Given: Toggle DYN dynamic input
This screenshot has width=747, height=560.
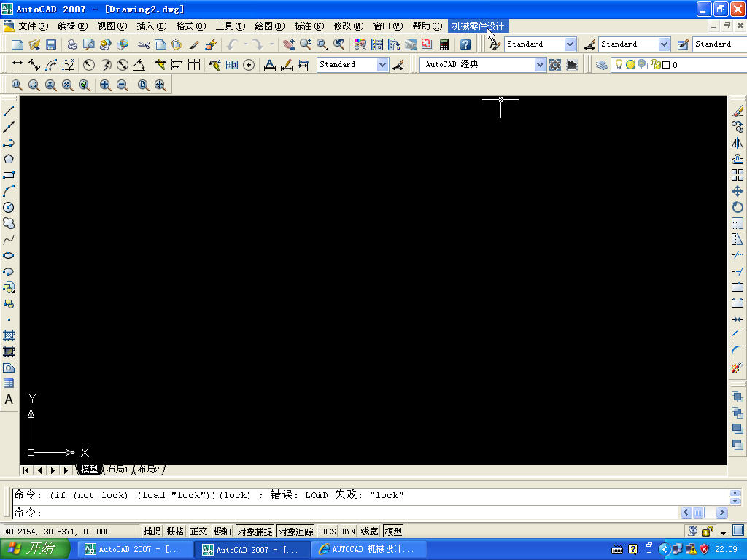Looking at the screenshot, I should pos(349,532).
